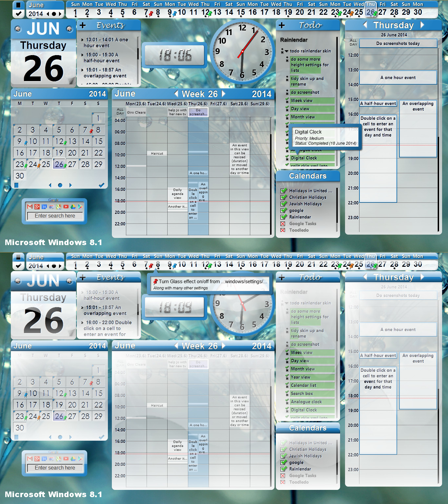Open Google Play icon in upper search widget

tap(80, 207)
